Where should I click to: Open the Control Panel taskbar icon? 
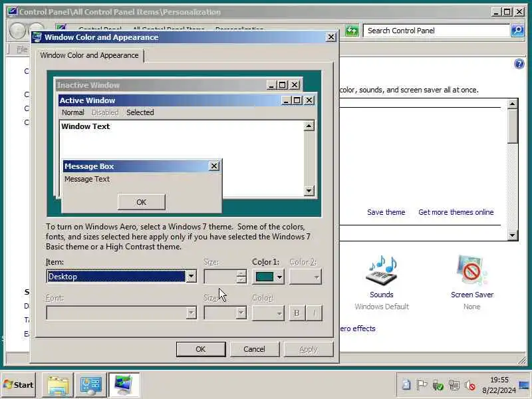click(x=90, y=385)
